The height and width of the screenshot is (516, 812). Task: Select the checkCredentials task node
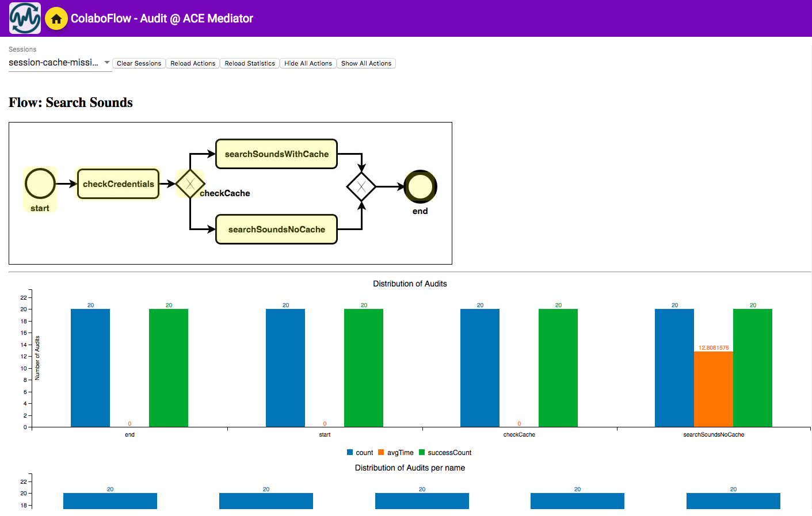click(x=118, y=184)
